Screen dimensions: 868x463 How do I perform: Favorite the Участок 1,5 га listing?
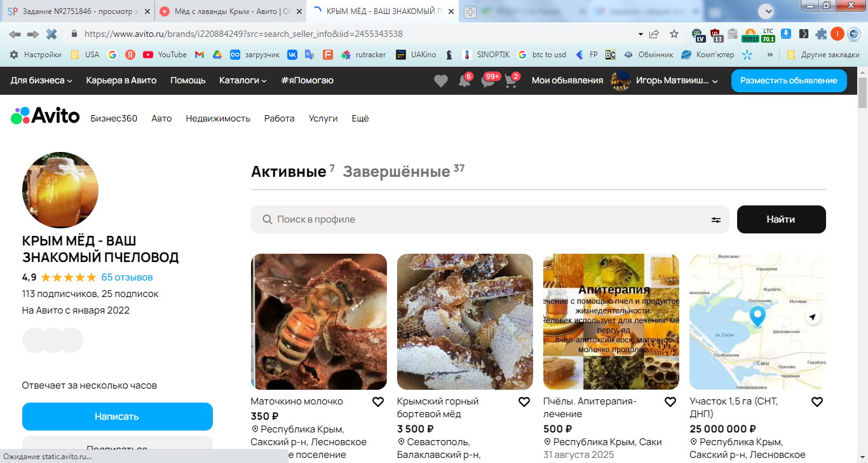tap(817, 402)
